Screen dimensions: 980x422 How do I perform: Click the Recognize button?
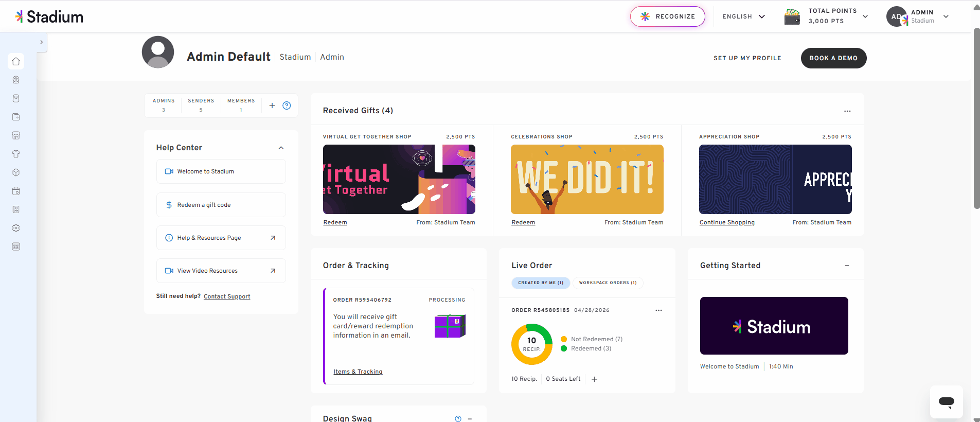668,16
